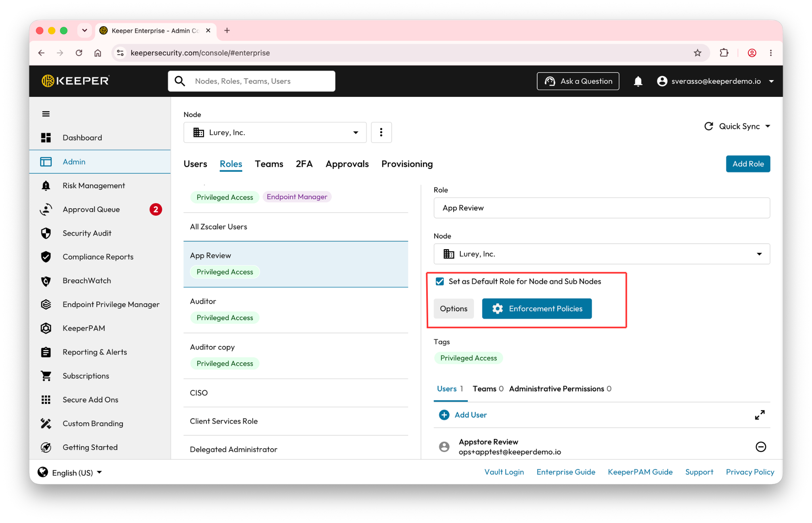Expand the role's Node dropdown in details panel
The height and width of the screenshot is (523, 812).
(601, 254)
